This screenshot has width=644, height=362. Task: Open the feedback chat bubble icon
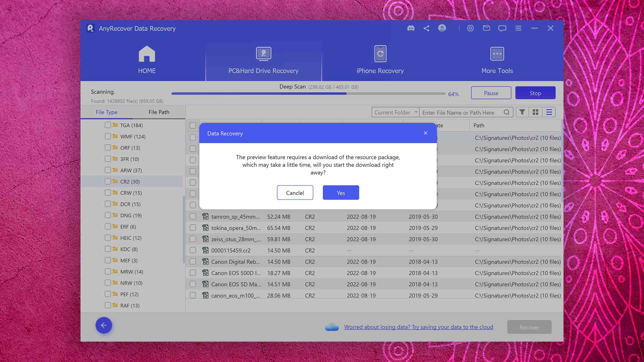(502, 28)
